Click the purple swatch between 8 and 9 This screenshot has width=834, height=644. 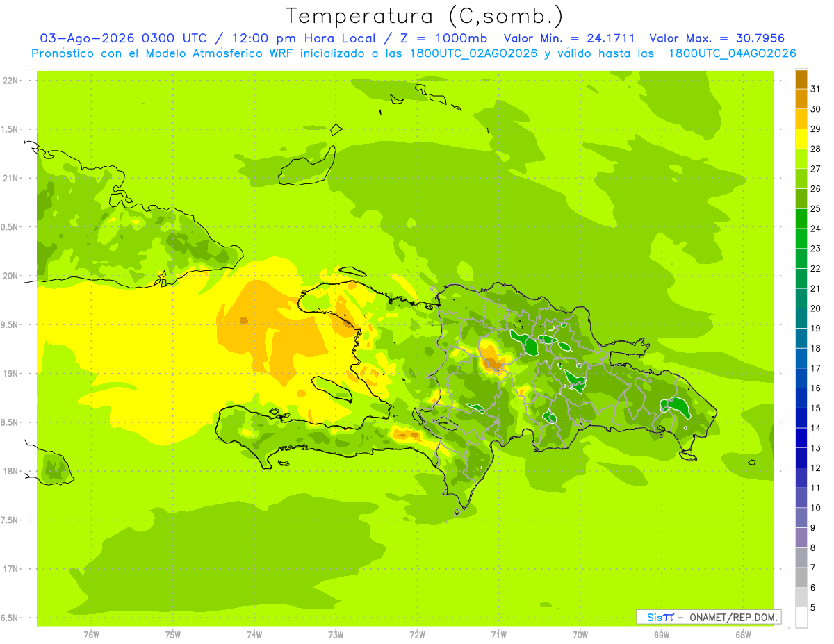coord(801,538)
